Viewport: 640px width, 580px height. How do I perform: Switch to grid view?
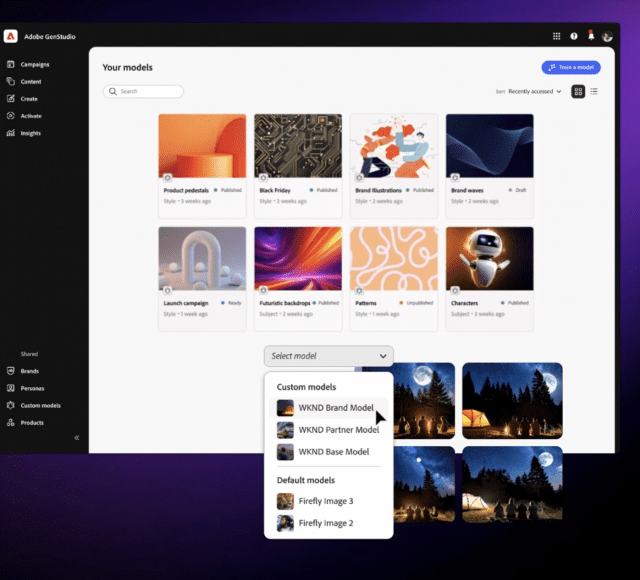(578, 91)
